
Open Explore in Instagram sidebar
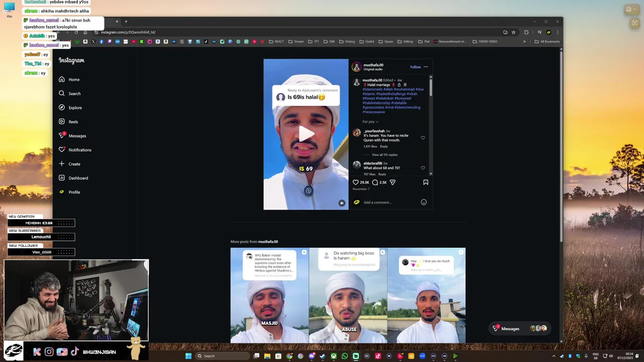click(x=70, y=108)
